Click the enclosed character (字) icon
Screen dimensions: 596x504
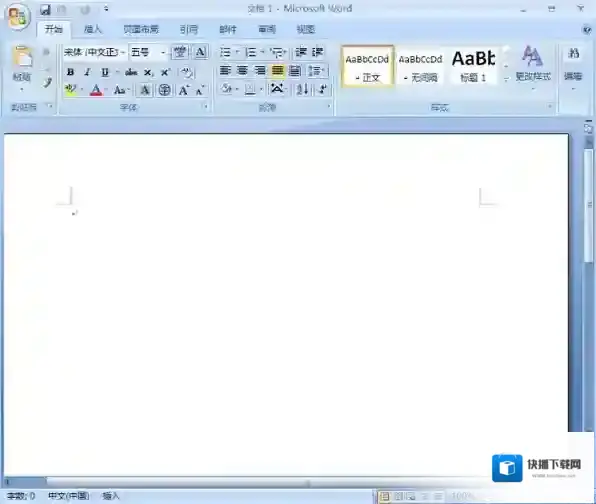click(x=164, y=90)
